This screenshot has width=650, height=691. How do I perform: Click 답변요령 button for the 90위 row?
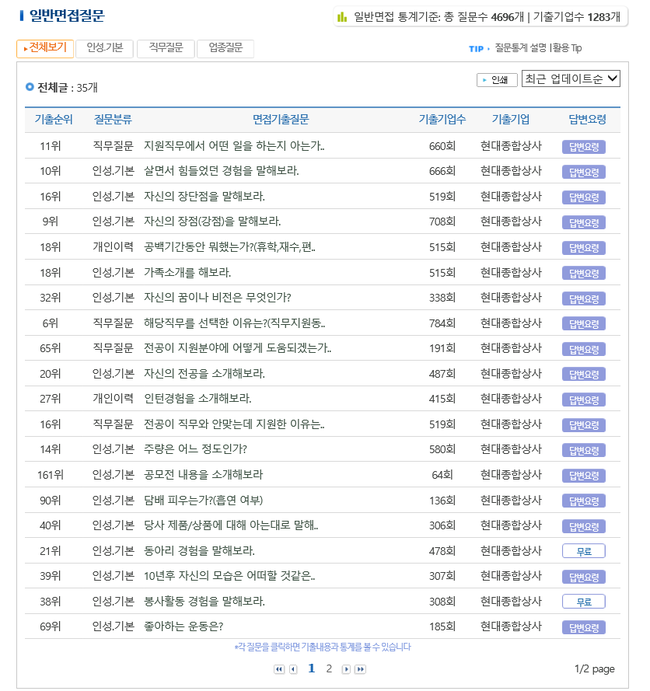(583, 501)
